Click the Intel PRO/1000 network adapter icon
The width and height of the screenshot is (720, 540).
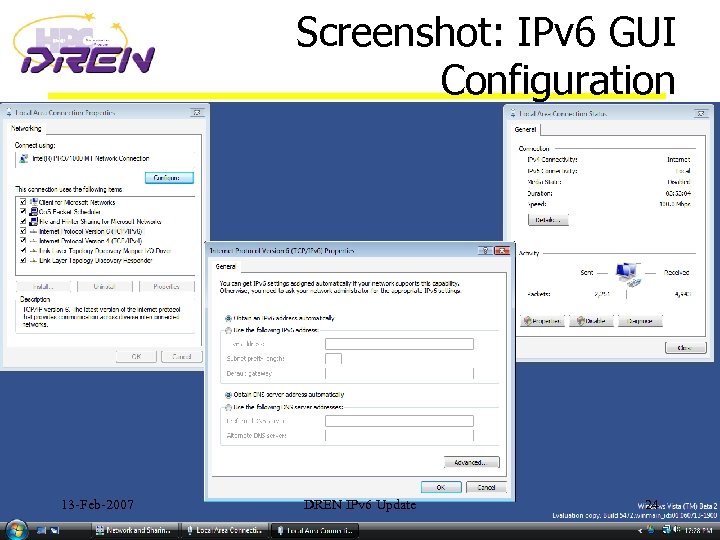(23, 159)
